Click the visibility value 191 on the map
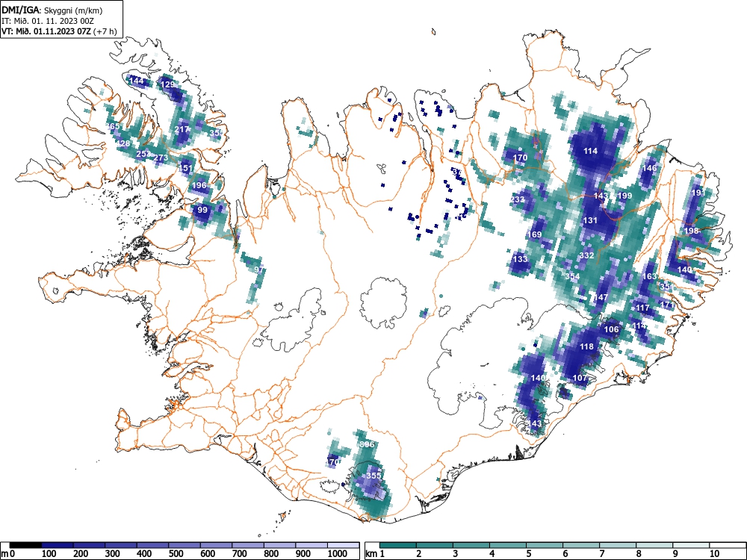Image resolution: width=747 pixels, height=560 pixels. click(x=698, y=193)
